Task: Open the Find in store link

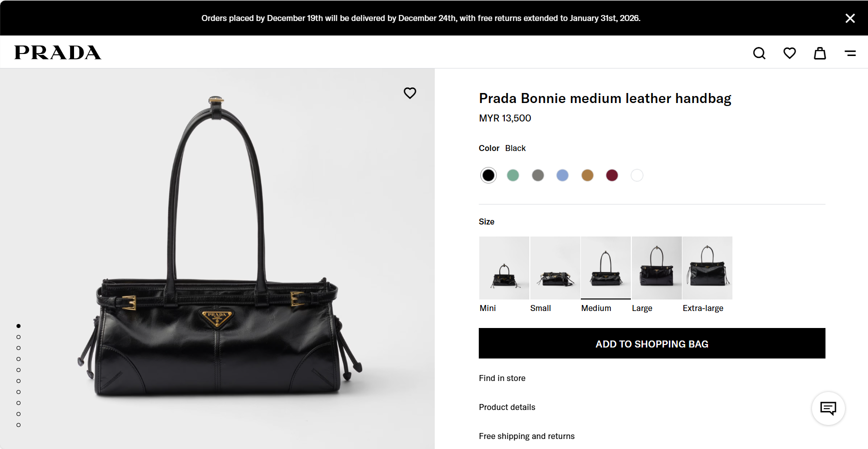Action: tap(502, 378)
